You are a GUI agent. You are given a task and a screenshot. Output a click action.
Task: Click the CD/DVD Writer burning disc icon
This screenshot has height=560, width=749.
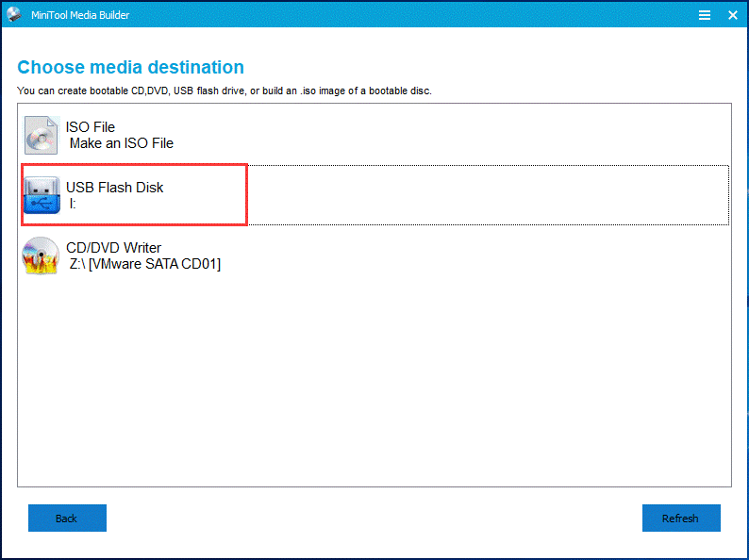42,255
